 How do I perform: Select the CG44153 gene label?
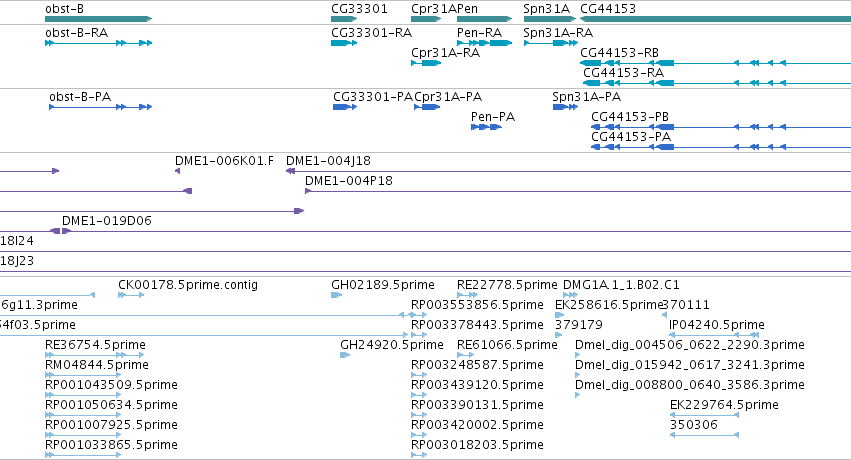(608, 9)
